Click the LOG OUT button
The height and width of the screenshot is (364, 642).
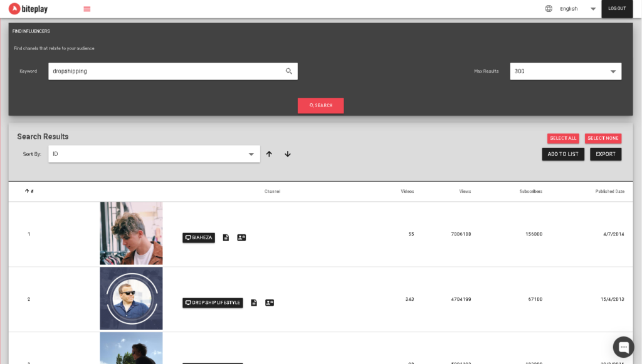point(617,9)
